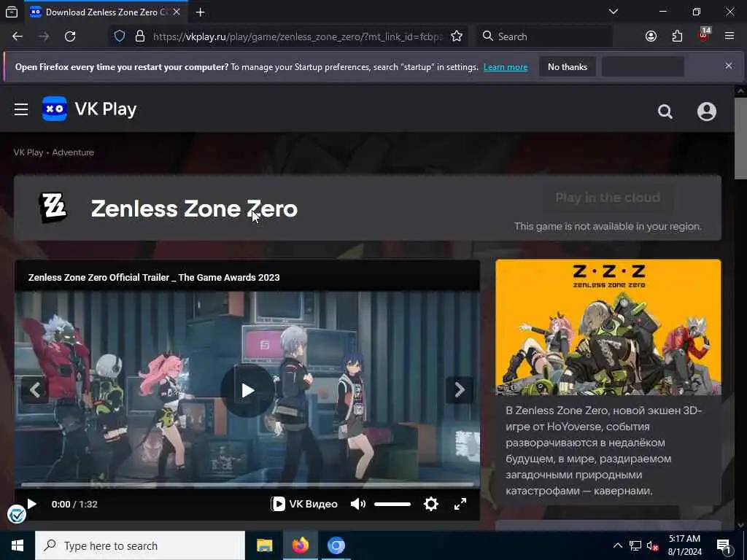The height and width of the screenshot is (560, 747).
Task: Open the clock showing 5:17 AM
Action: [x=684, y=545]
